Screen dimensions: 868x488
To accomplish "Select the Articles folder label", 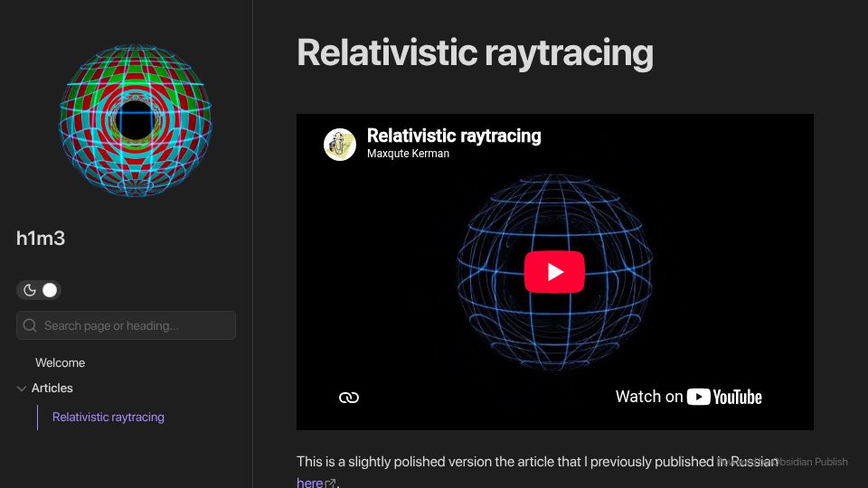I will (x=52, y=389).
